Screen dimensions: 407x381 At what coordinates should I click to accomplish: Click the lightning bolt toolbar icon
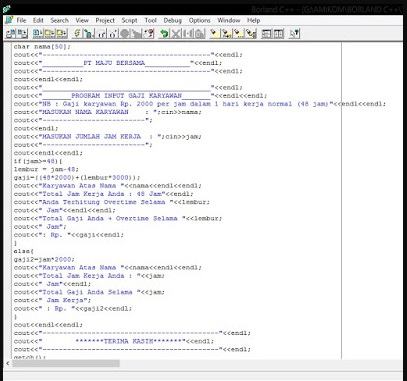(x=77, y=33)
